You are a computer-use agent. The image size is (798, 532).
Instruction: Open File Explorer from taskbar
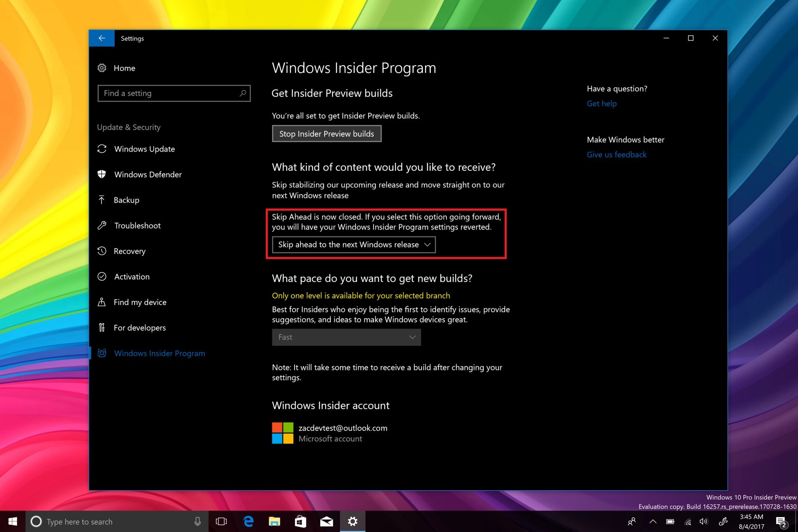[274, 521]
